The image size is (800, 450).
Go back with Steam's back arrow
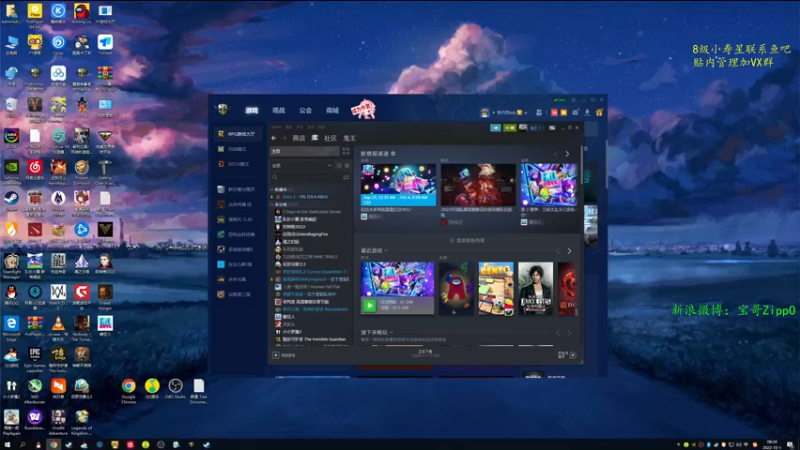click(x=274, y=138)
